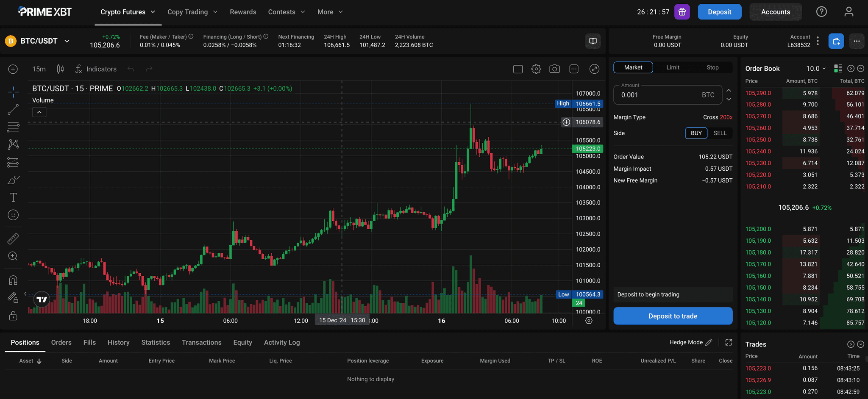This screenshot has height=399, width=868.
Task: Select the text annotation tool
Action: coord(13,197)
